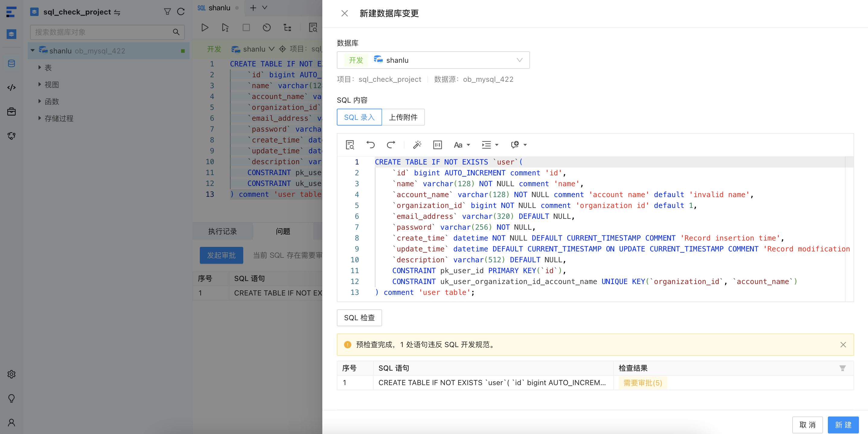Click the 取消 button
This screenshot has height=434, width=868.
[807, 425]
